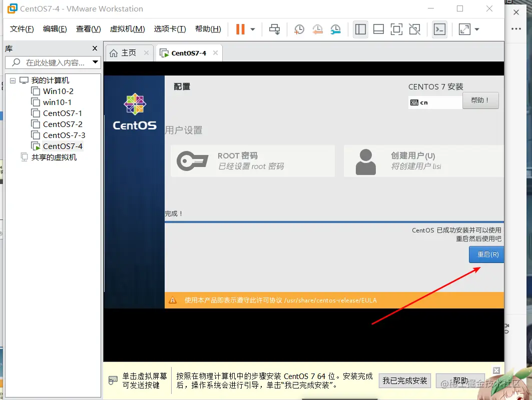The width and height of the screenshot is (532, 400).
Task: Click the cn keyboard layout indicator
Action: [x=435, y=102]
